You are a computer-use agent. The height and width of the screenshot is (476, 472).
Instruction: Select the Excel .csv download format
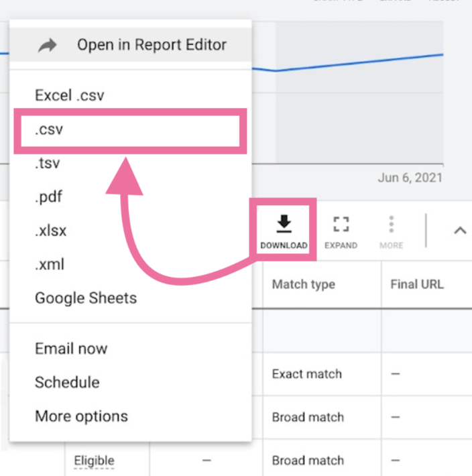point(131,95)
